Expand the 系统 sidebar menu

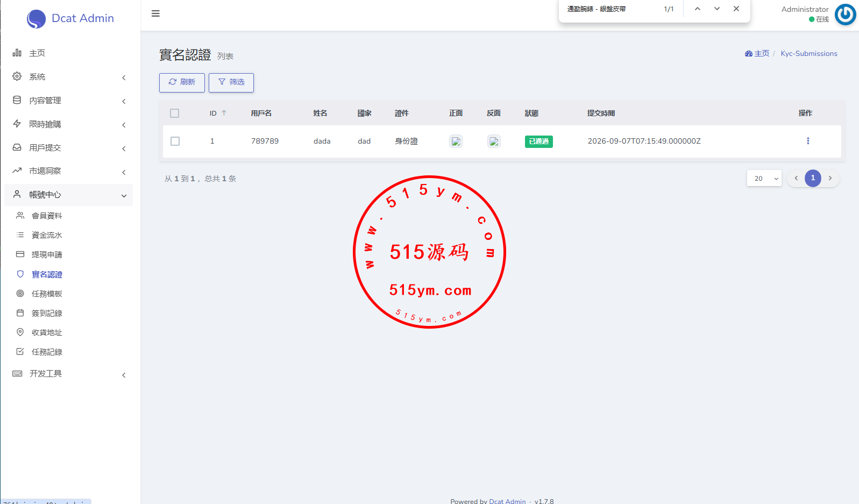pyautogui.click(x=69, y=77)
